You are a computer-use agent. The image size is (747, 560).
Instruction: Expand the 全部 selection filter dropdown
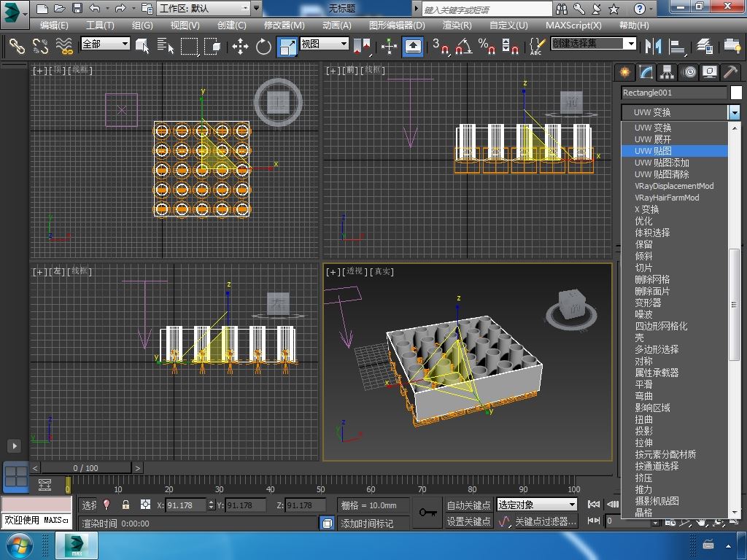(x=105, y=44)
